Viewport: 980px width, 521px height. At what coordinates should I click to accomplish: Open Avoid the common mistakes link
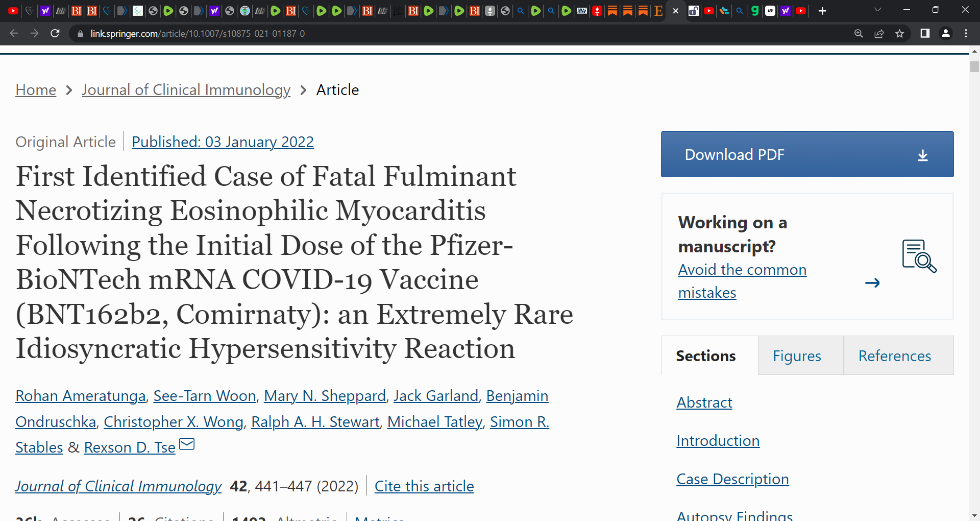click(742, 281)
